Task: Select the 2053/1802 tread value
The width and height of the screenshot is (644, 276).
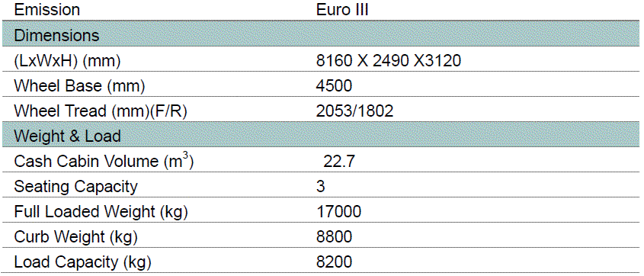Action: pyautogui.click(x=354, y=111)
